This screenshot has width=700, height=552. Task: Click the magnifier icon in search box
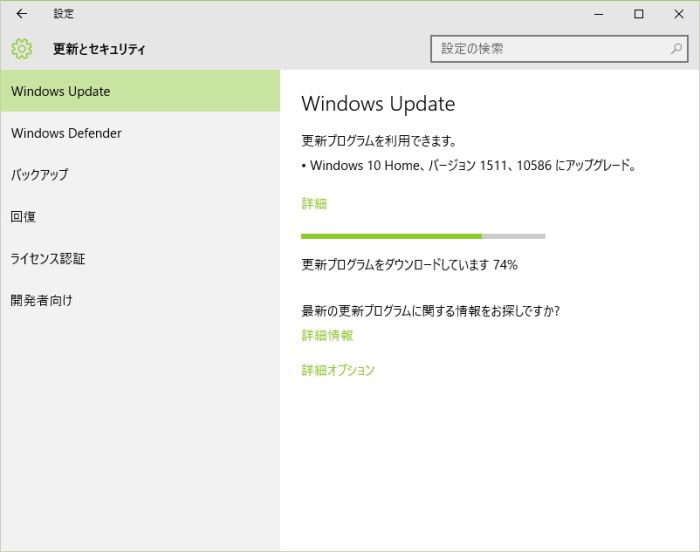[677, 48]
